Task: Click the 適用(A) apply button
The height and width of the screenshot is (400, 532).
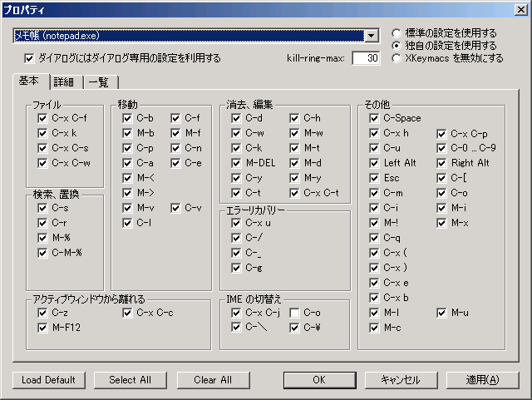Action: point(482,380)
